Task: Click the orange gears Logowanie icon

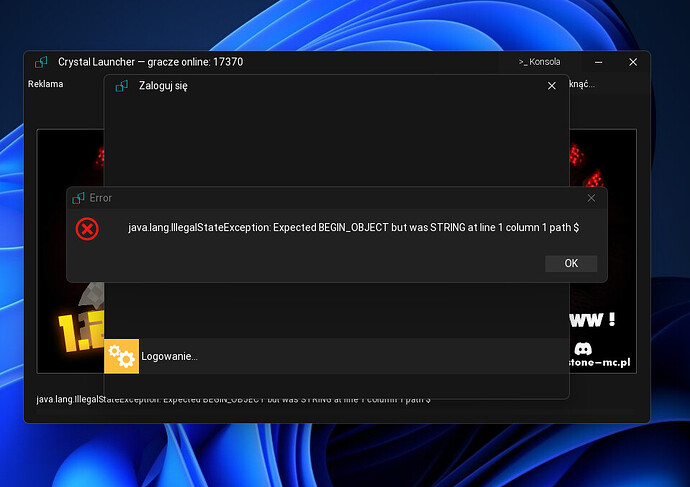Action: click(122, 356)
